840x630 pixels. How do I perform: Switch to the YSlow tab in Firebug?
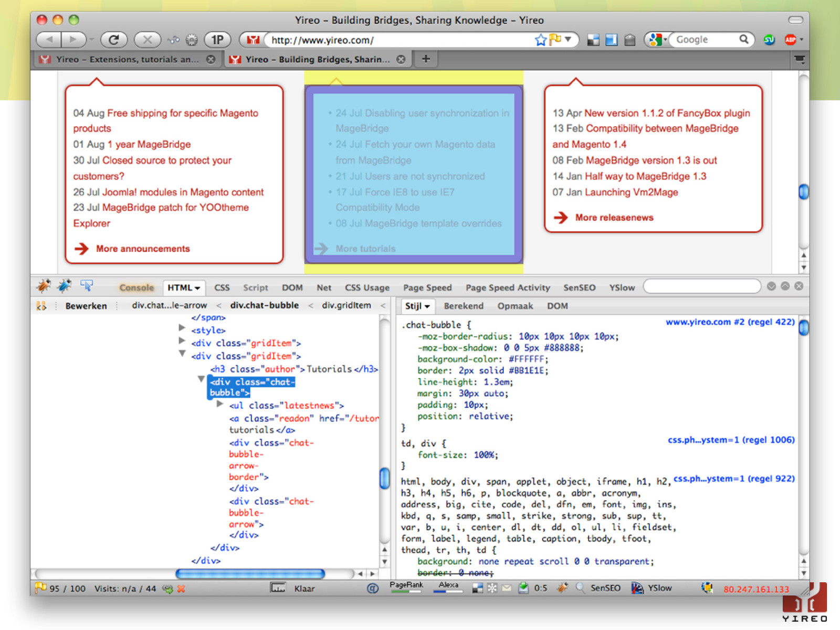click(x=622, y=288)
